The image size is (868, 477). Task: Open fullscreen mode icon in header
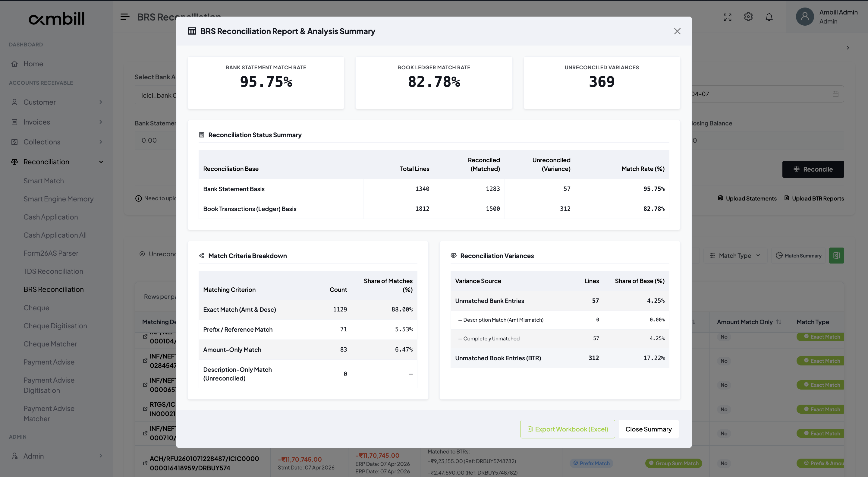pos(727,17)
